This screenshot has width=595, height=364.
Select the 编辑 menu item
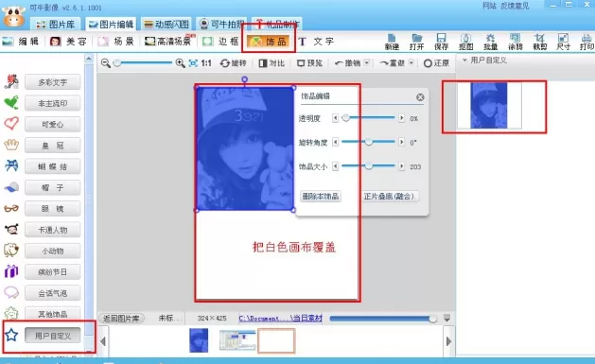[21, 41]
